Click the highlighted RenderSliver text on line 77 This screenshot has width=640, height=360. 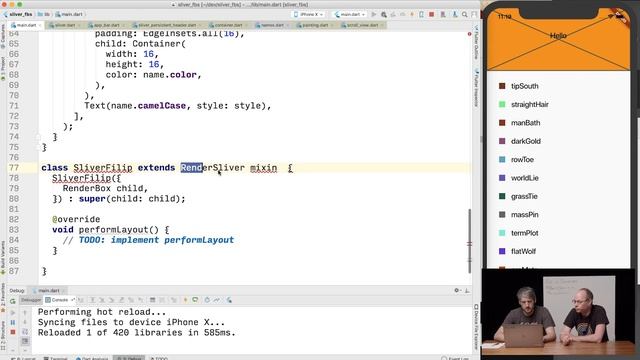[213, 168]
